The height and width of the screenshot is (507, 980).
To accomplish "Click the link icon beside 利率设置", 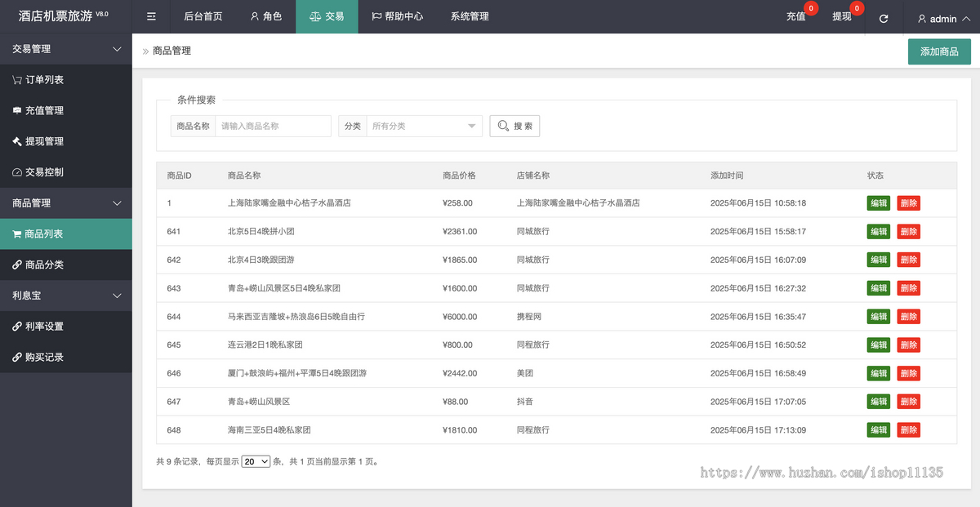I will point(17,327).
